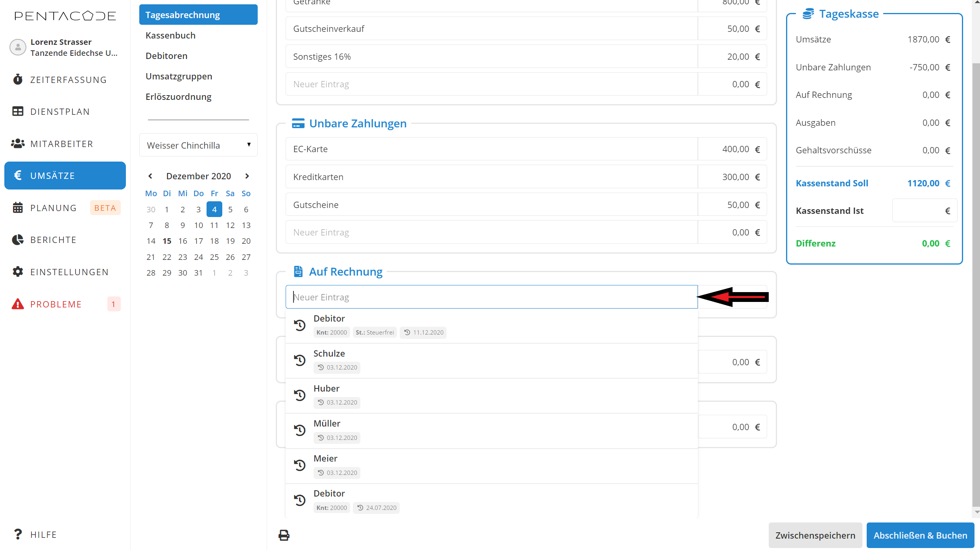
Task: Open Zeiterfassung via the stopwatch icon
Action: click(18, 79)
